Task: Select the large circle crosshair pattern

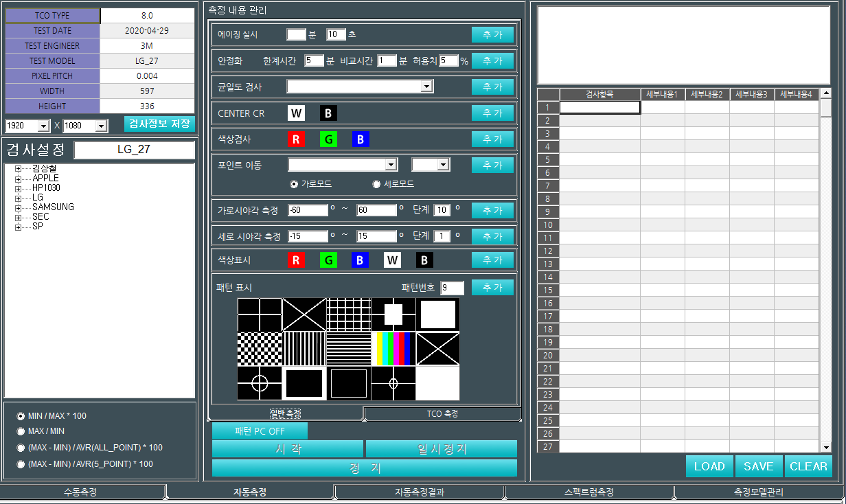Action: tap(260, 383)
